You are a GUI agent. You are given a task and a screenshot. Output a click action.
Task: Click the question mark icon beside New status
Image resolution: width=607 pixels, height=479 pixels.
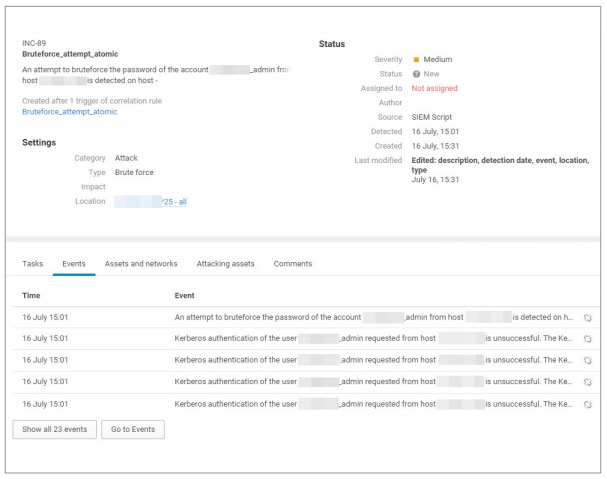click(x=416, y=74)
